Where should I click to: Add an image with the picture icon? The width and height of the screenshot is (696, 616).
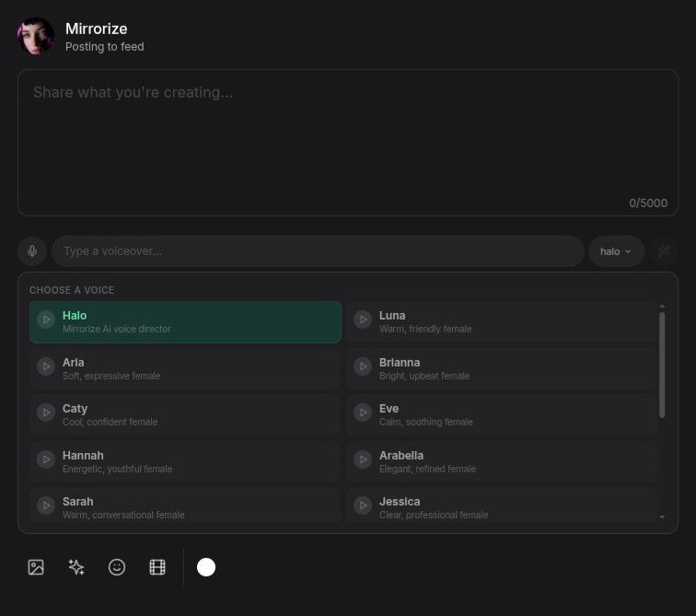(x=36, y=567)
